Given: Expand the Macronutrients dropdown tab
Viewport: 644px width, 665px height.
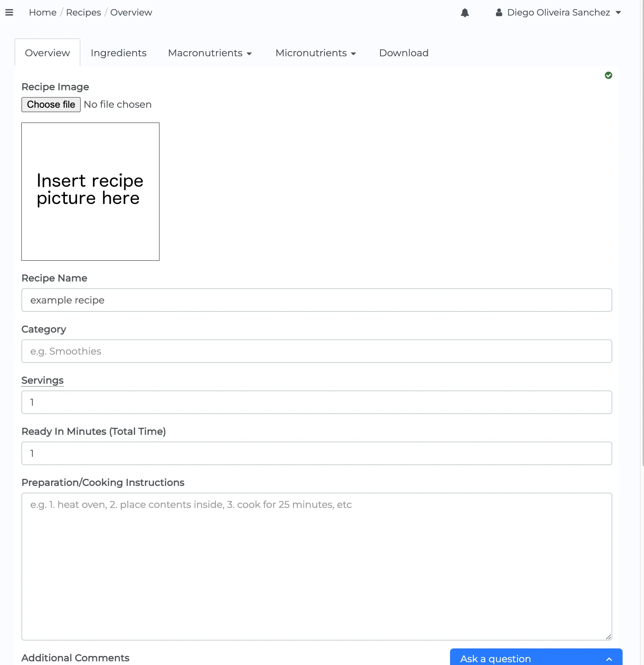Looking at the screenshot, I should [x=210, y=53].
